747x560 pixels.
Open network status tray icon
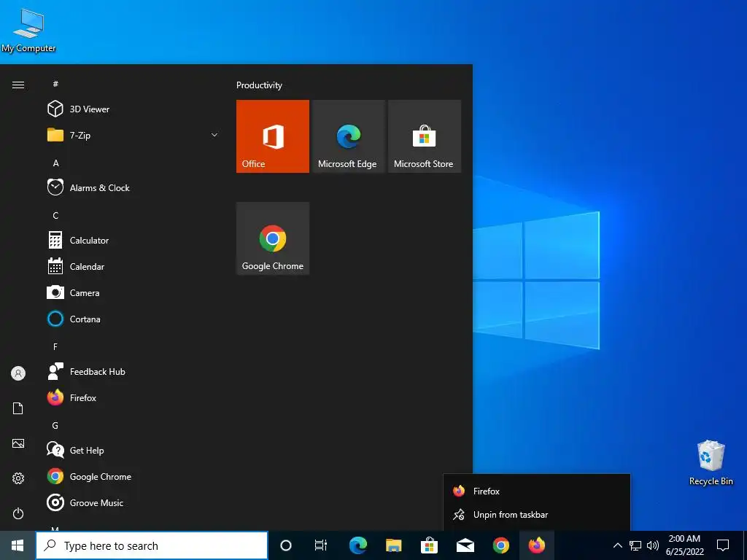point(635,545)
